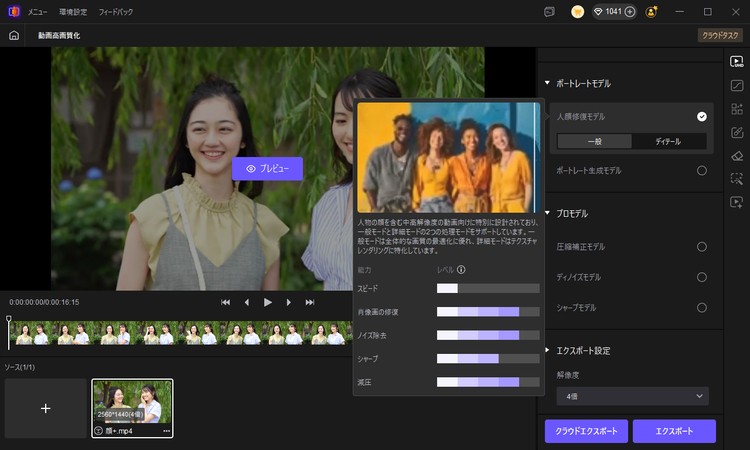
Task: Open the メニュー menu
Action: click(x=37, y=12)
